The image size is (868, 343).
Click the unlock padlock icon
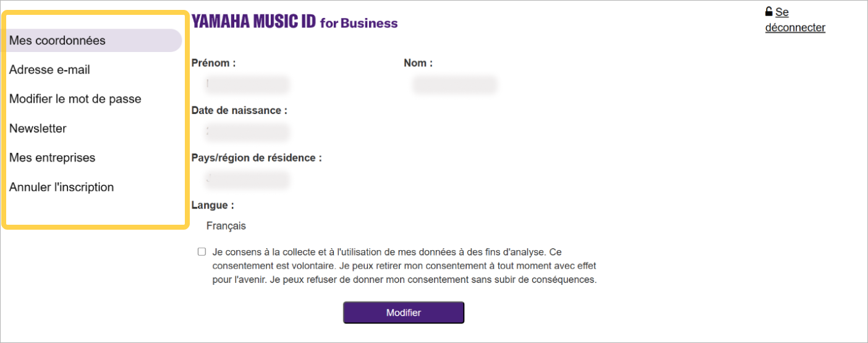pos(768,12)
